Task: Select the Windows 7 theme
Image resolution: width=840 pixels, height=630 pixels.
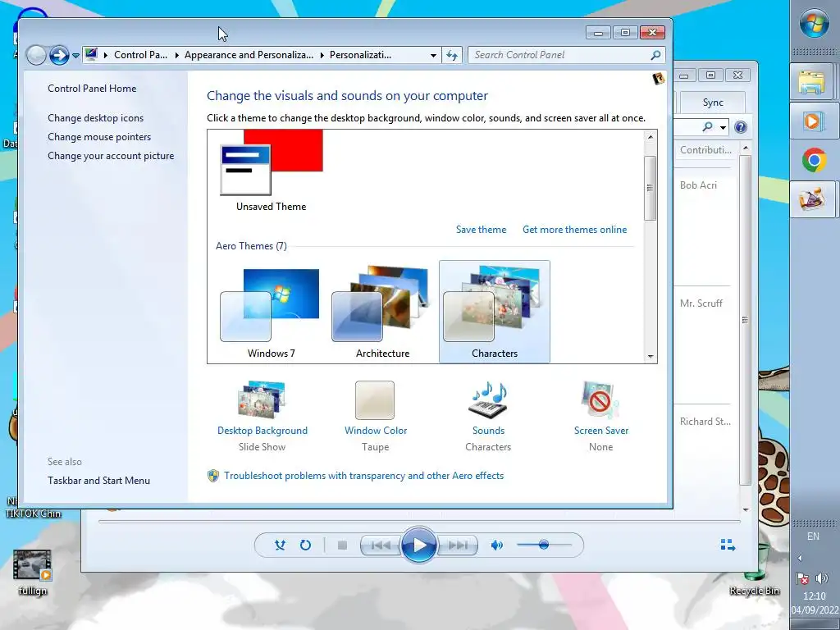Action: [x=271, y=312]
